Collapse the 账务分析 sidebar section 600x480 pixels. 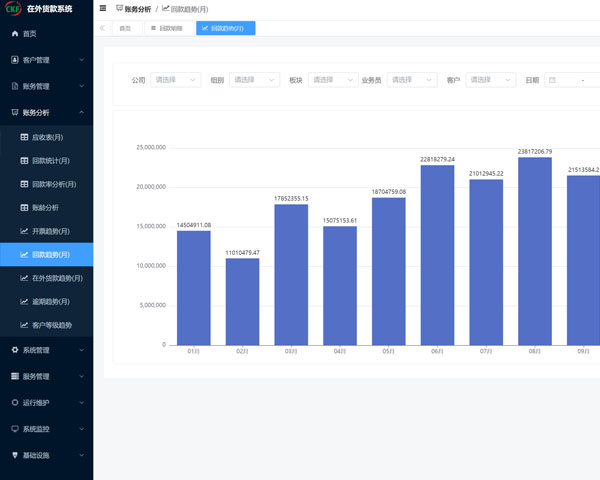(46, 113)
